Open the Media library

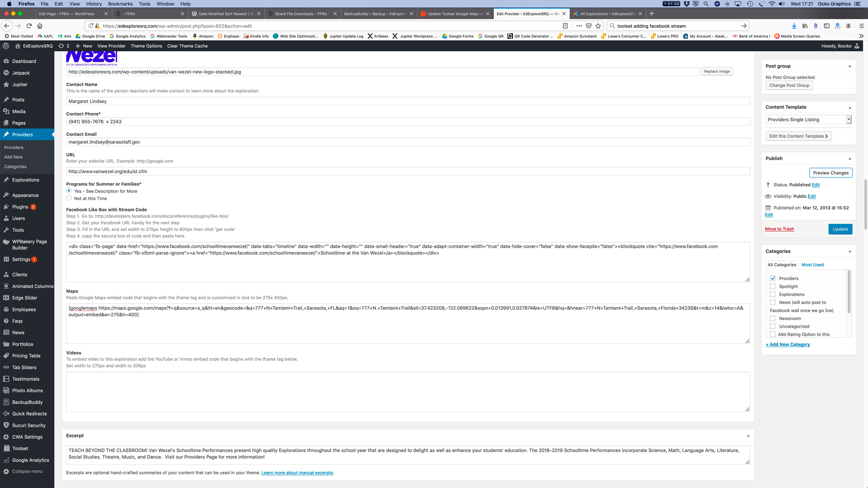click(19, 111)
